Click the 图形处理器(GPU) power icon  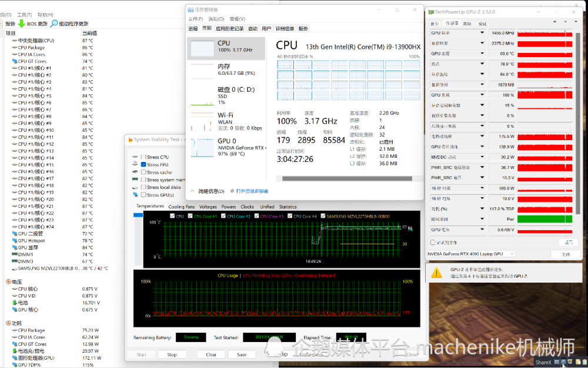15,358
